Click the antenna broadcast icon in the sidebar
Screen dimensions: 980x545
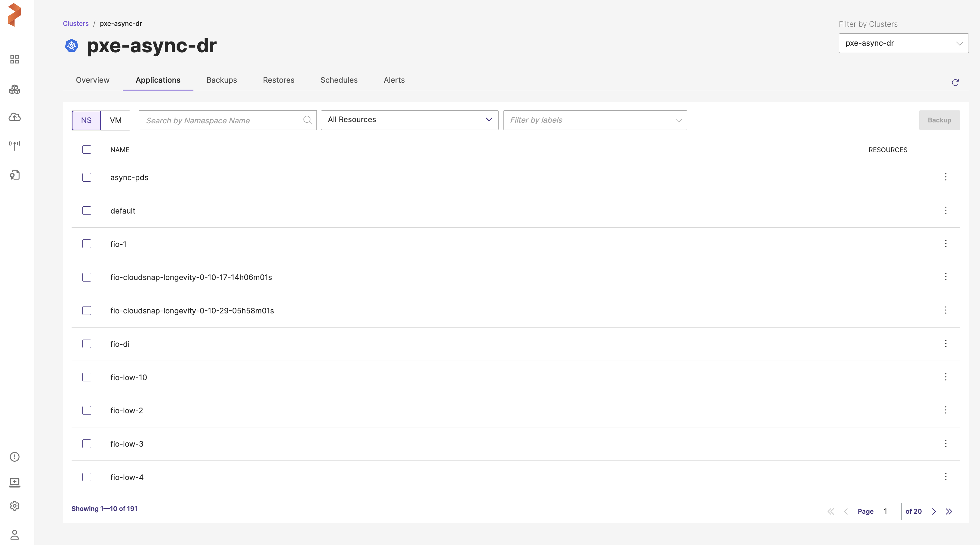point(14,145)
